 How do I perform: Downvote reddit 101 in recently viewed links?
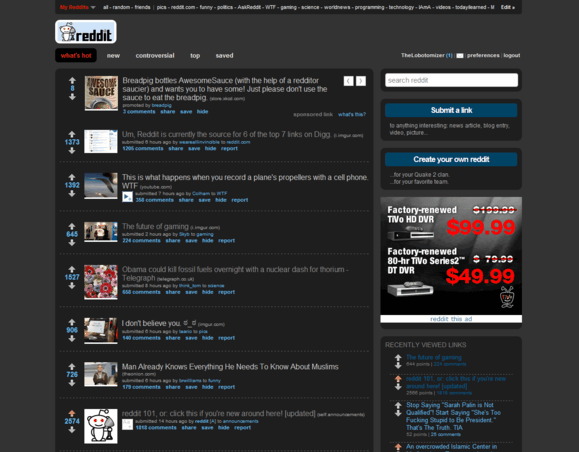tap(398, 387)
